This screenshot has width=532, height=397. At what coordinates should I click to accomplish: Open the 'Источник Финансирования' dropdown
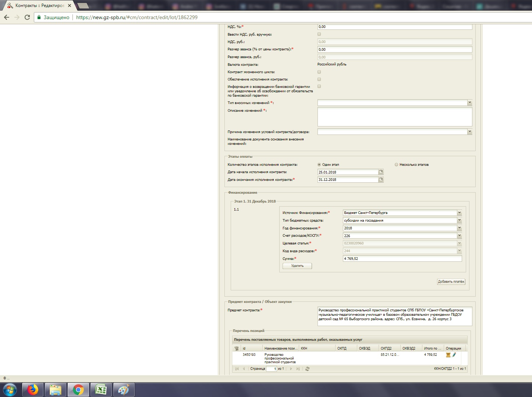click(460, 212)
